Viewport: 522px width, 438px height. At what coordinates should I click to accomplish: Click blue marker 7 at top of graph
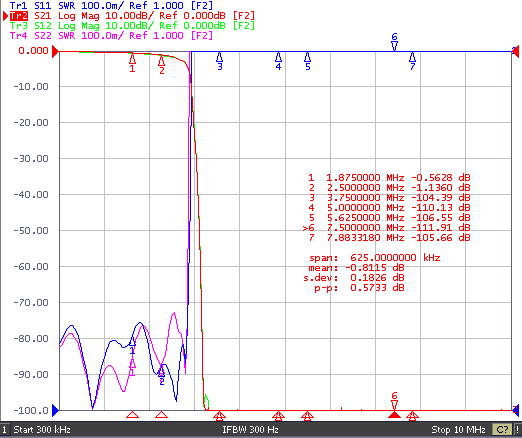coord(412,61)
